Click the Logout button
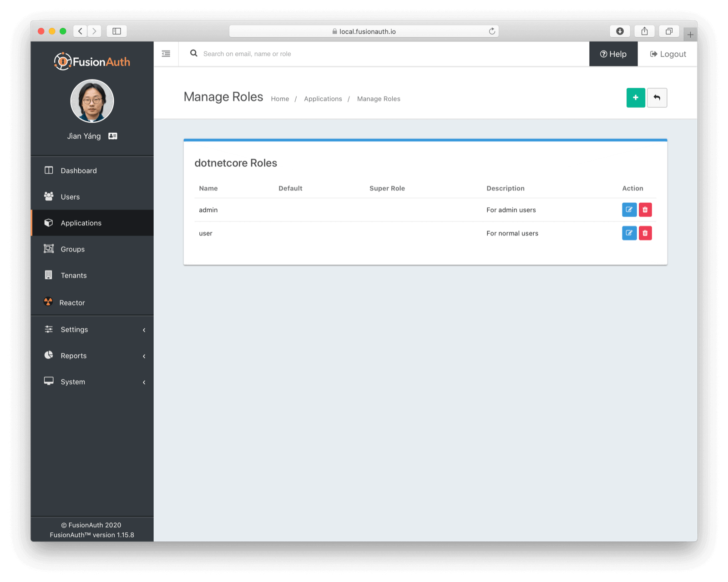 (667, 54)
